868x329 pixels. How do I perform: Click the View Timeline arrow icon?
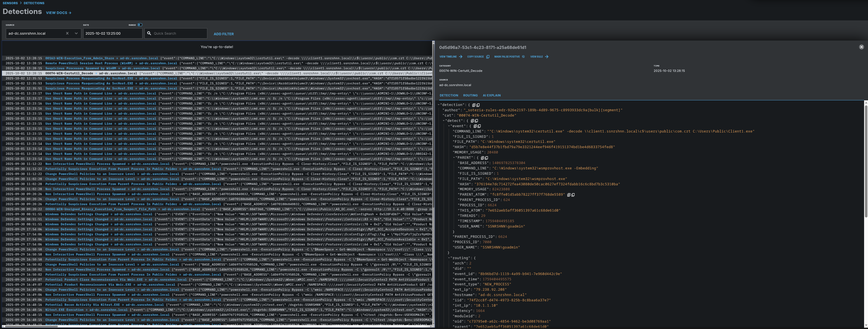(x=461, y=57)
